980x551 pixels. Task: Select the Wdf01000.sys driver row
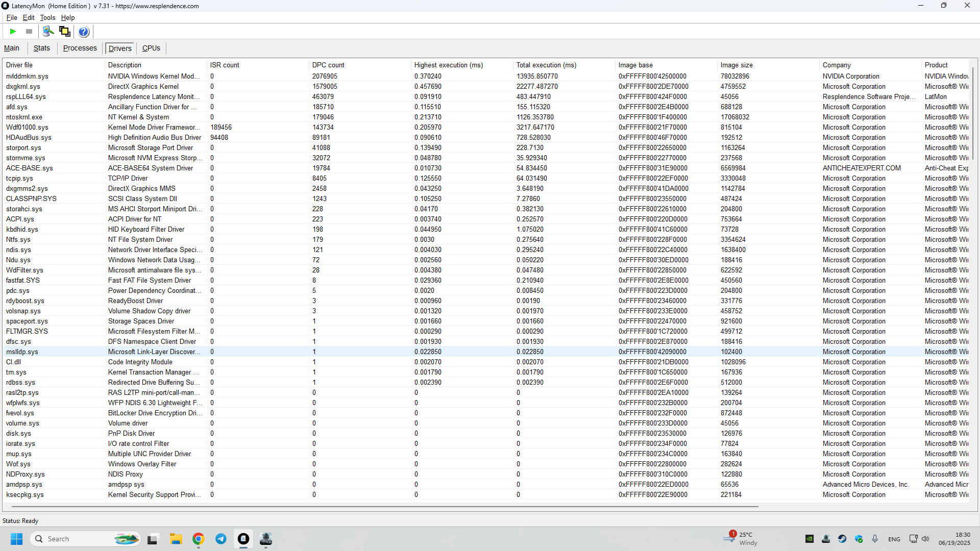coord(486,128)
